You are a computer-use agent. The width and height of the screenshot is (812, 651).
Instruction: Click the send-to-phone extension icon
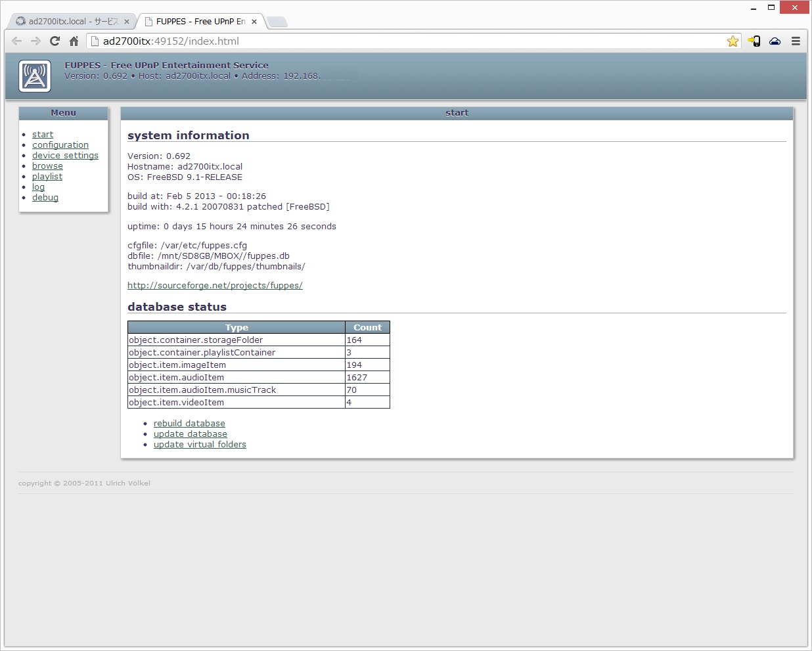point(754,41)
